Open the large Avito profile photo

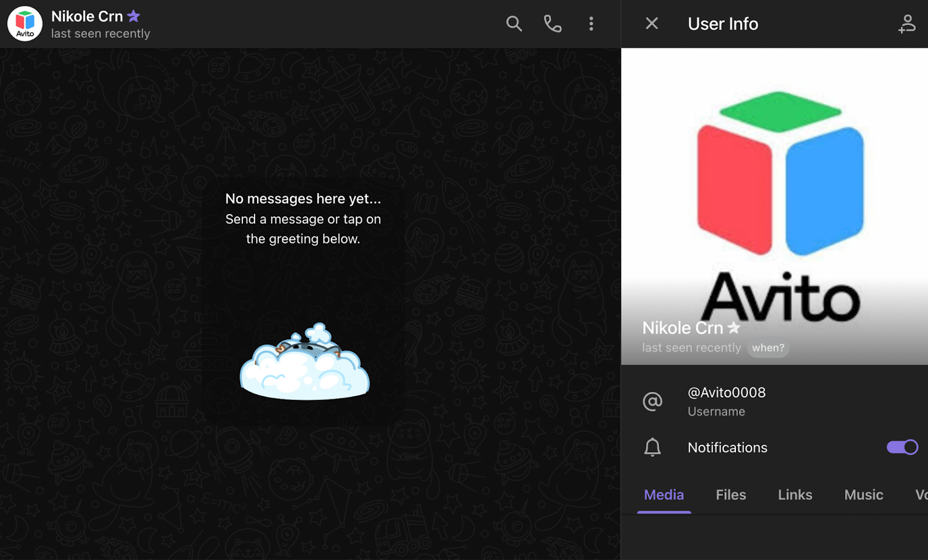pyautogui.click(x=774, y=206)
